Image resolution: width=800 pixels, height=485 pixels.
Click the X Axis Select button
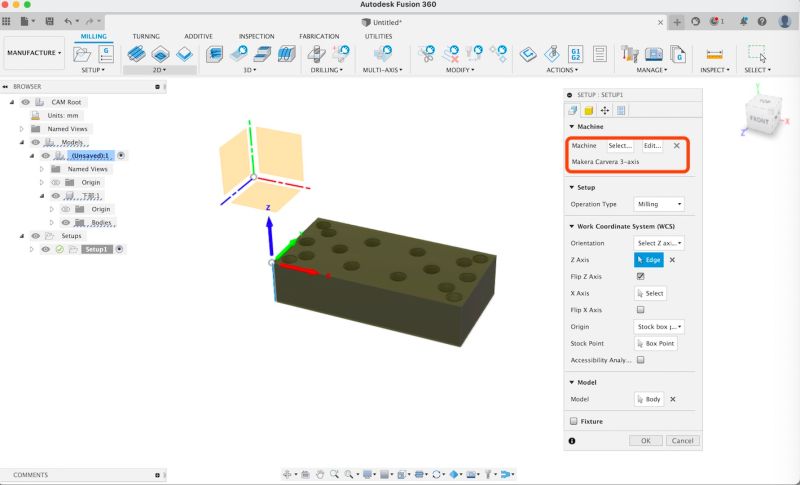[650, 293]
